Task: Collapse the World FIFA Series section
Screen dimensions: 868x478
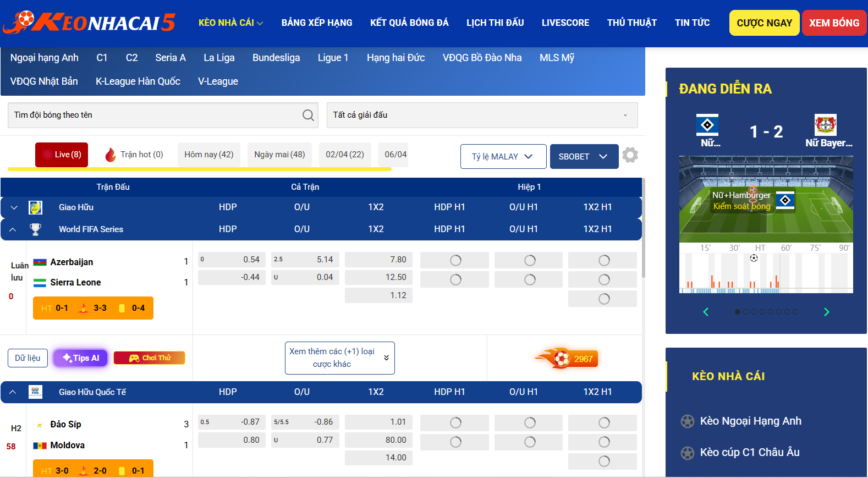Action: pos(13,229)
